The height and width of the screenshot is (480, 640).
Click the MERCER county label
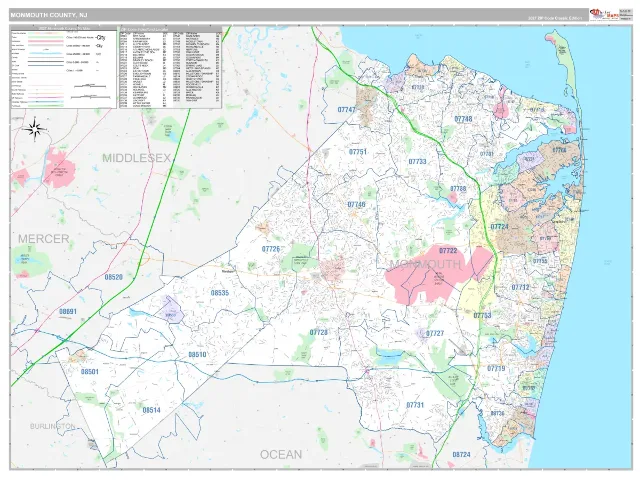click(43, 239)
